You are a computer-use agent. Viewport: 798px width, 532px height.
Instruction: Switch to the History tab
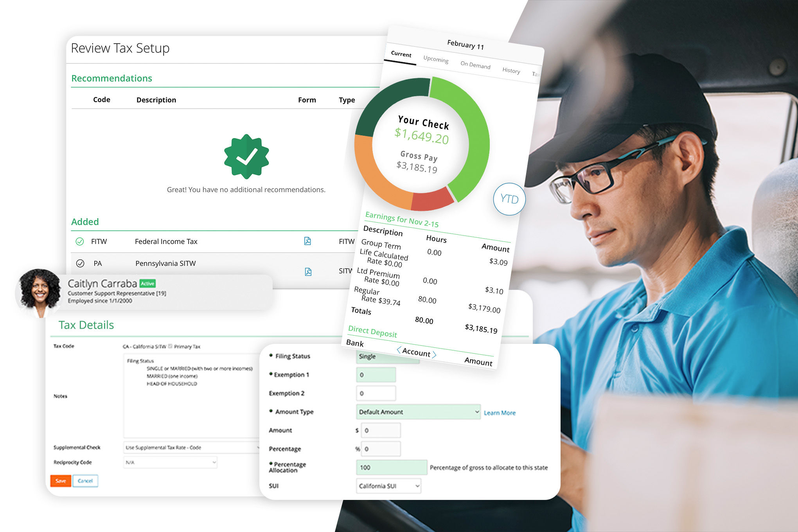tap(511, 70)
